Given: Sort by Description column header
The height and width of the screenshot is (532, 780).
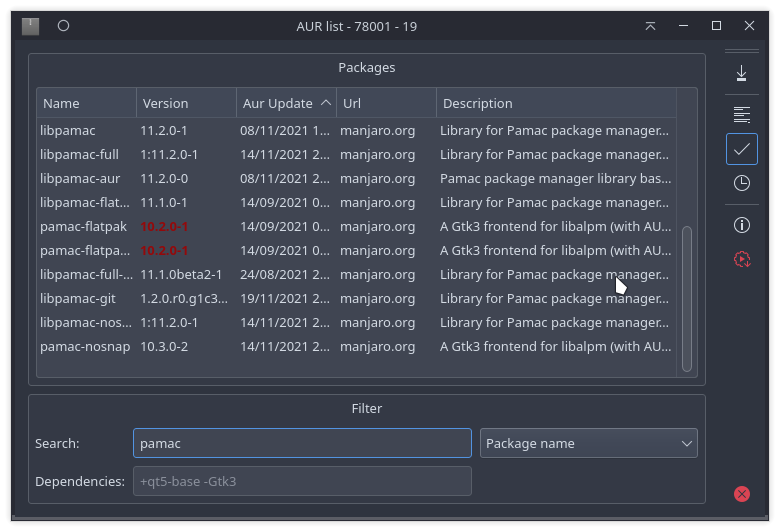Looking at the screenshot, I should click(x=556, y=103).
